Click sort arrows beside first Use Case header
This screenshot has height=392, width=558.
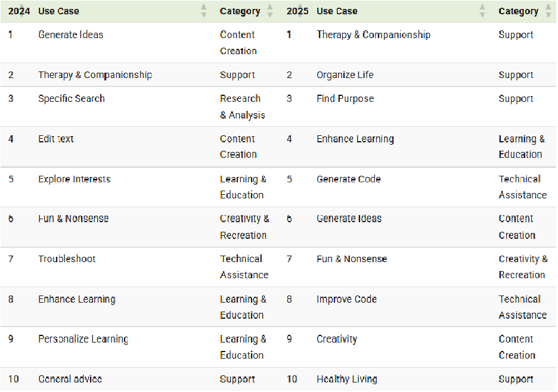coord(204,11)
